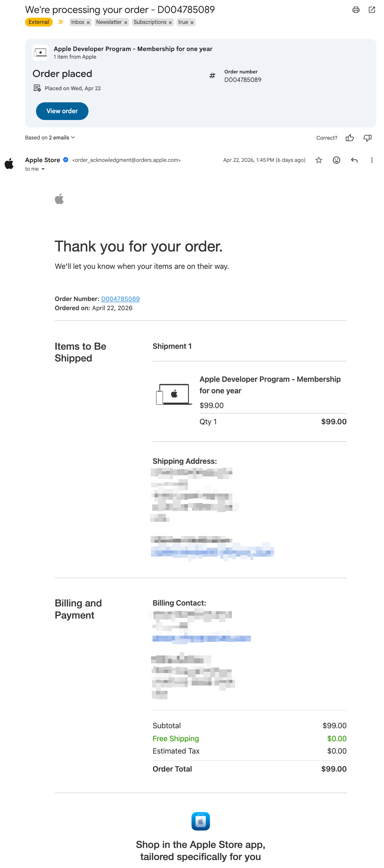Click the Apple Store sender avatar
Viewport: 384px width, 868px height.
[x=9, y=164]
